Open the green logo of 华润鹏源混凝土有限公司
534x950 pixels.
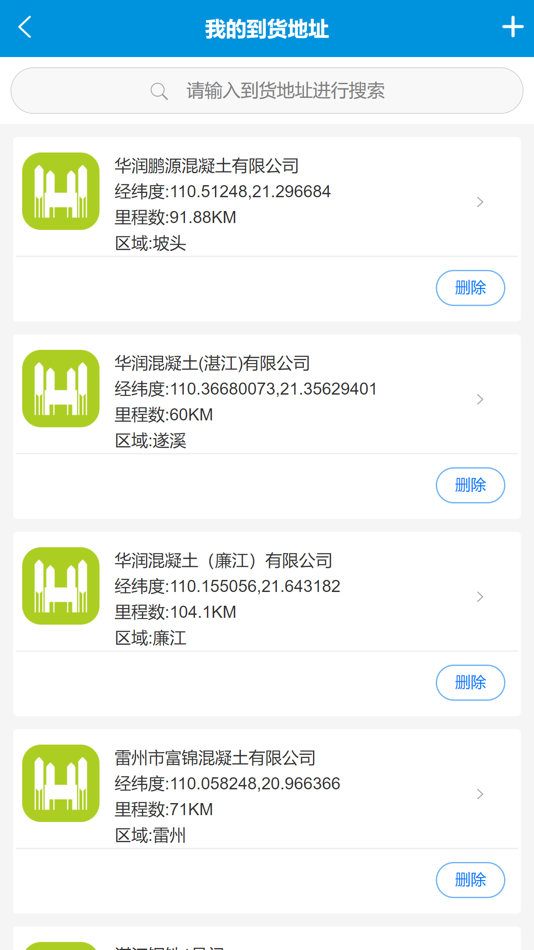61,191
